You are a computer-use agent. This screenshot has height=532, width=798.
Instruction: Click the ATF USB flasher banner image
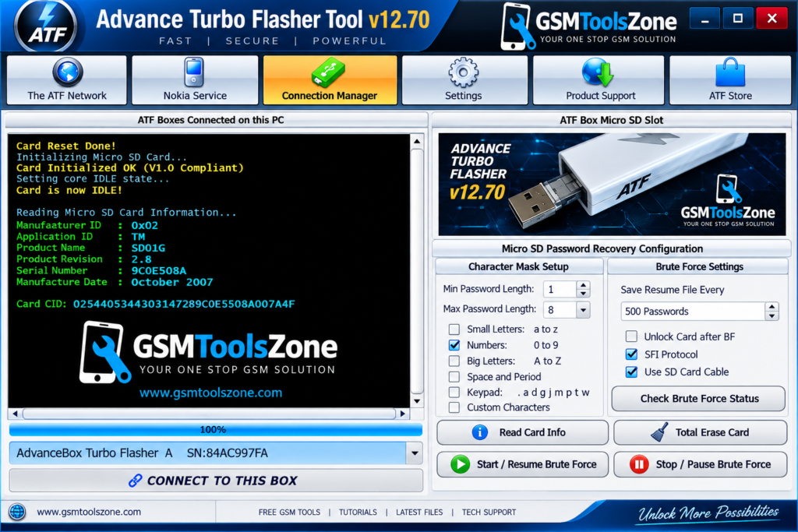612,184
